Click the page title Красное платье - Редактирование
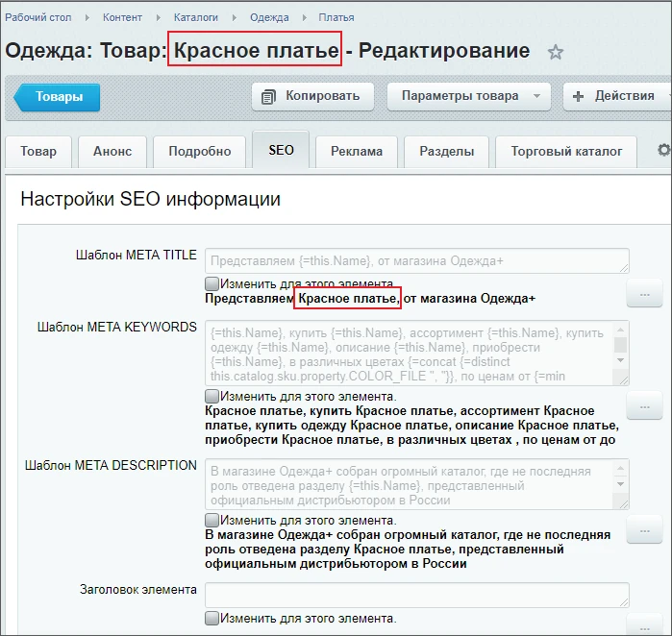The width and height of the screenshot is (672, 636). click(352, 51)
